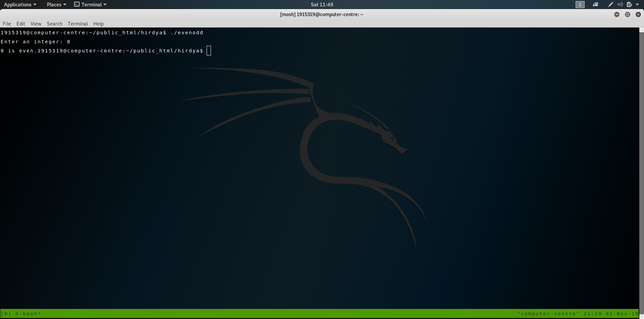Click the window title '[mosh] 1915319@computer-centre: ~'

pos(322,14)
